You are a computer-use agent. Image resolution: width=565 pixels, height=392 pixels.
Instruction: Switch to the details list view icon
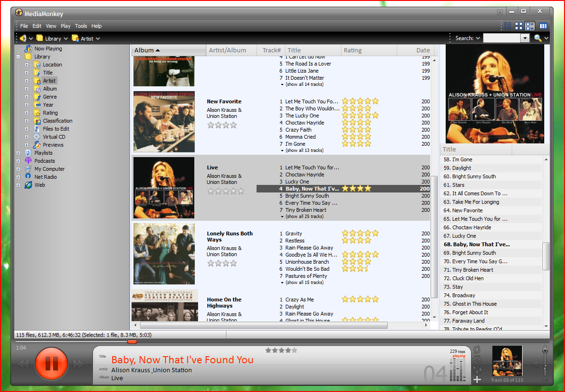click(x=508, y=26)
